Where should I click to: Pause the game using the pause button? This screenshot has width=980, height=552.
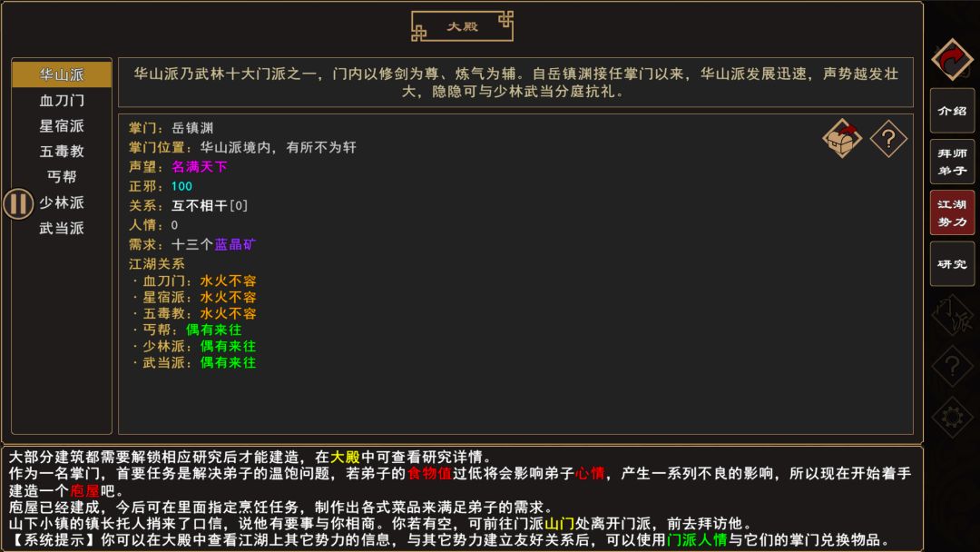point(18,203)
